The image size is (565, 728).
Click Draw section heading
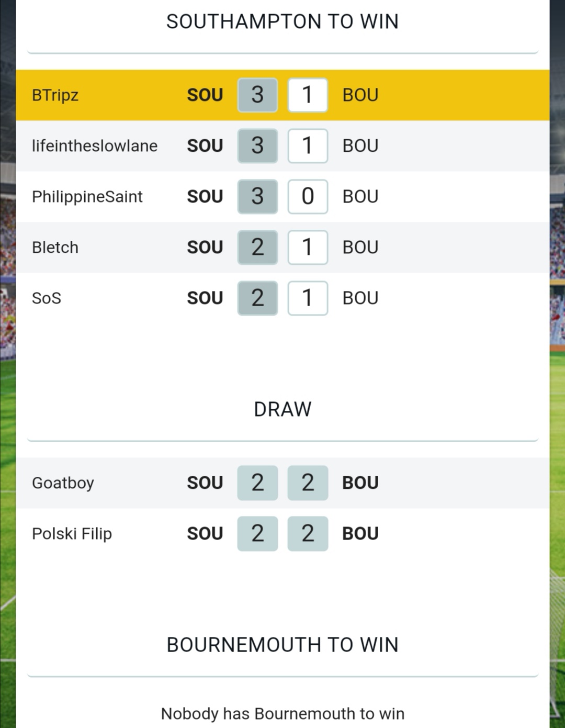(282, 409)
